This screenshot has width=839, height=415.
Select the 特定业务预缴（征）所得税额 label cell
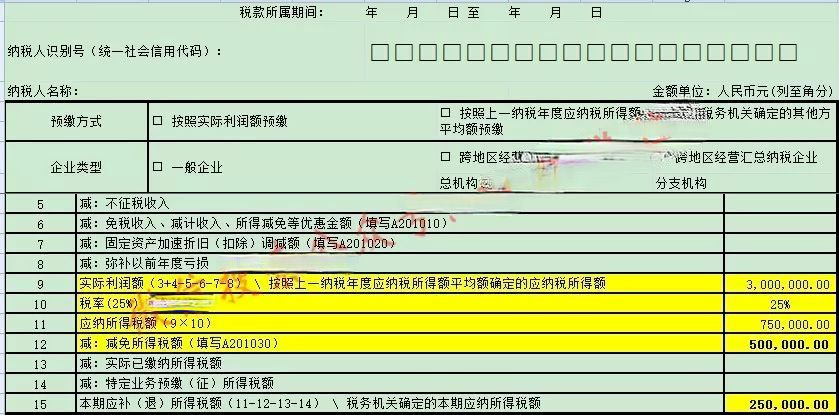[x=400, y=383]
